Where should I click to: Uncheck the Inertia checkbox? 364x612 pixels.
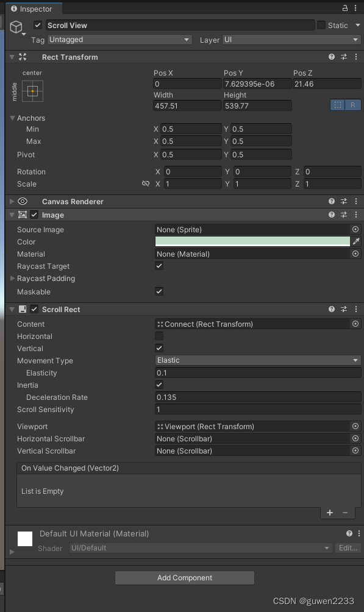coord(159,385)
